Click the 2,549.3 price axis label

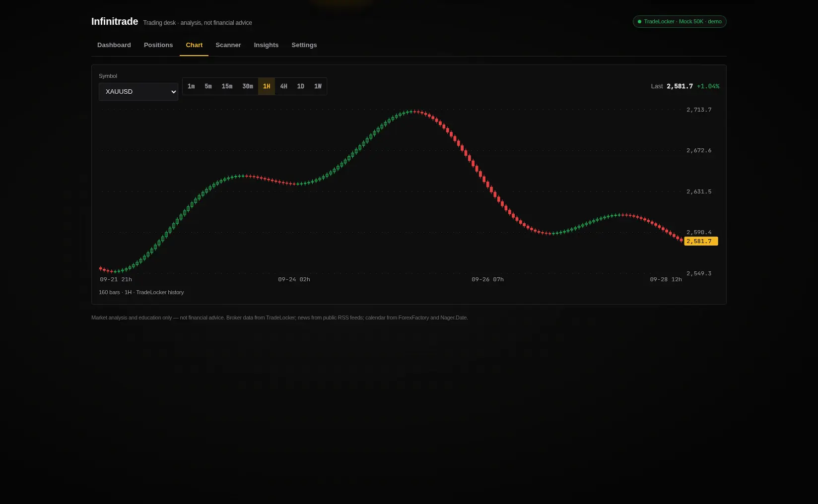coord(699,273)
